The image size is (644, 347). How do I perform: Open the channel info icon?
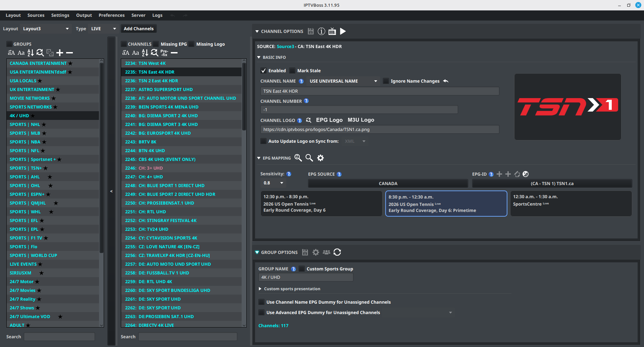(321, 31)
